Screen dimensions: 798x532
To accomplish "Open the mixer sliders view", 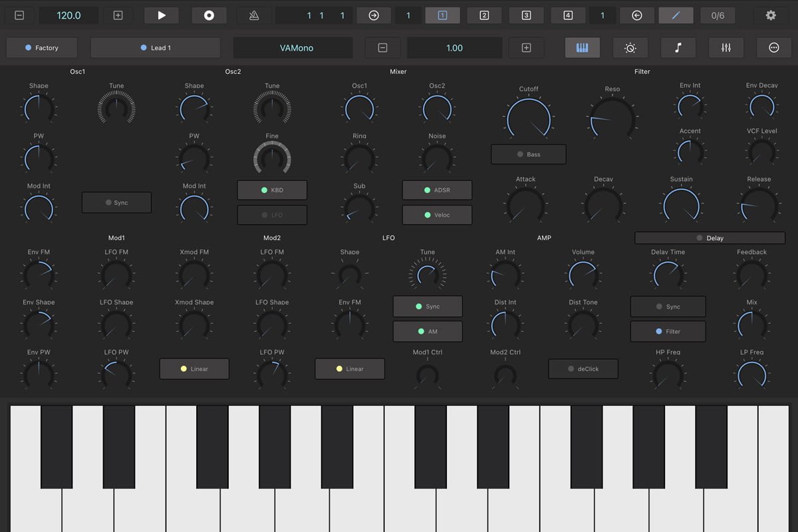I will pyautogui.click(x=726, y=48).
